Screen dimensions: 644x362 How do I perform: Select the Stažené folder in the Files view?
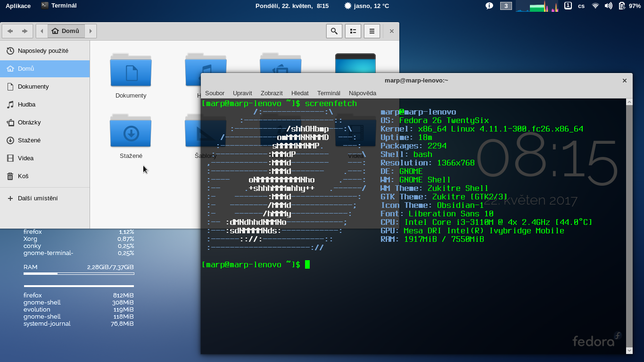coord(131,136)
